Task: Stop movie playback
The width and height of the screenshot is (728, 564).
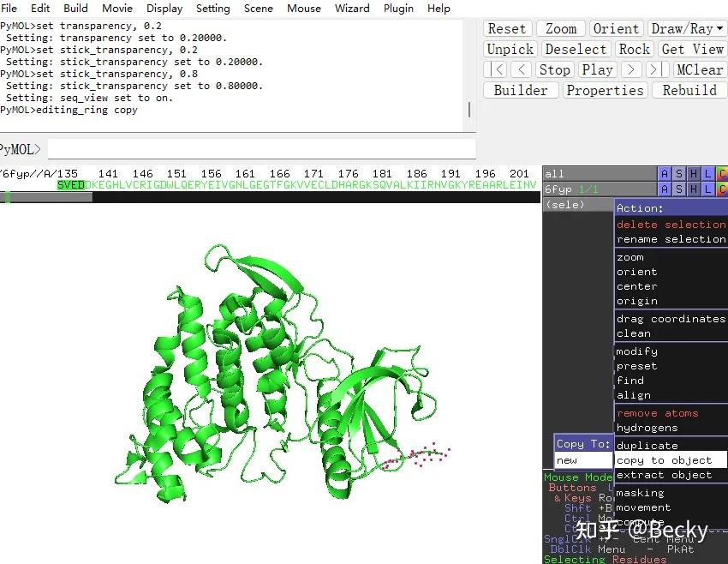Action: 554,69
